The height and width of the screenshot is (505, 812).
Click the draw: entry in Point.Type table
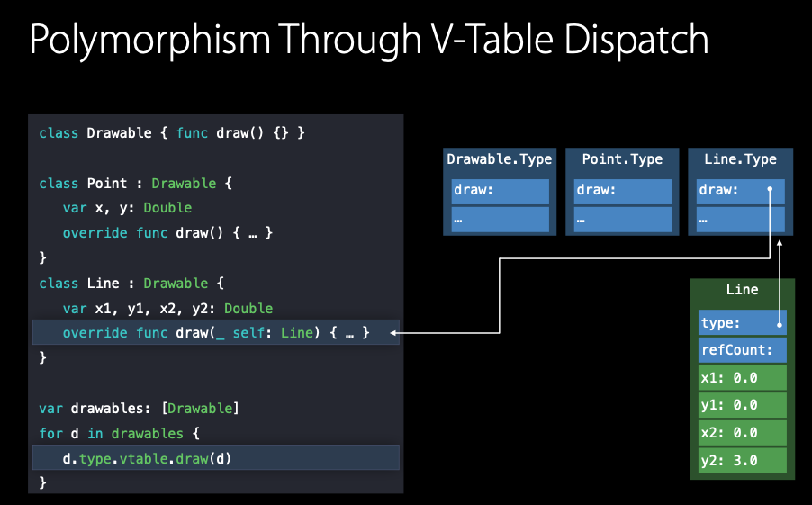[622, 191]
